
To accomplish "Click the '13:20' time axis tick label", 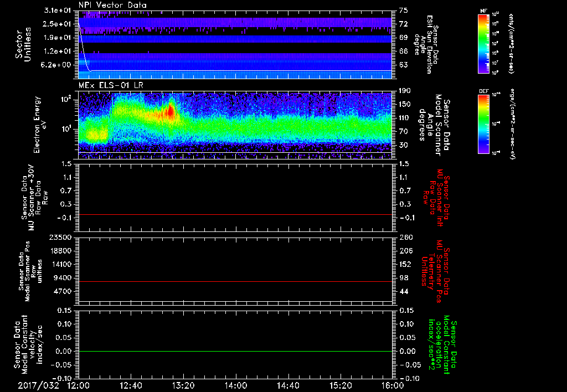I will pyautogui.click(x=183, y=385).
